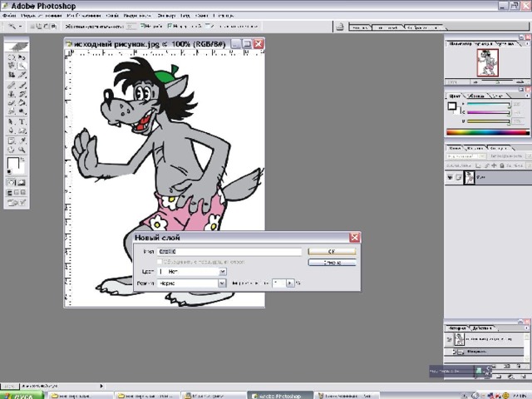Select the Move tool
Image resolution: width=532 pixels, height=399 pixels.
point(22,57)
